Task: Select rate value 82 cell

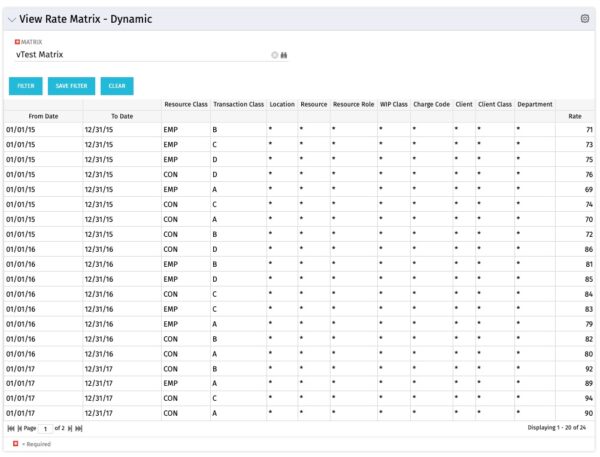Action: (x=575, y=339)
